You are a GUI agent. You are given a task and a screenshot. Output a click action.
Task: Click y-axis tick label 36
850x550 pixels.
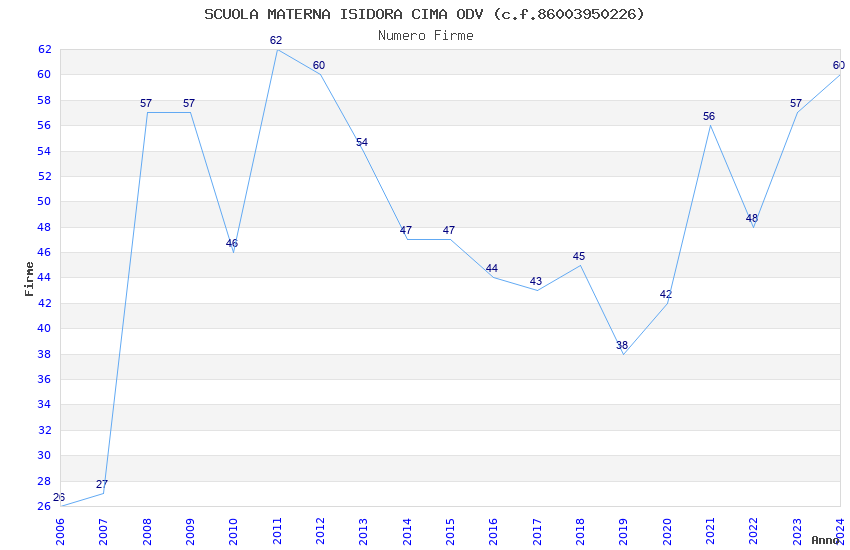click(x=44, y=379)
